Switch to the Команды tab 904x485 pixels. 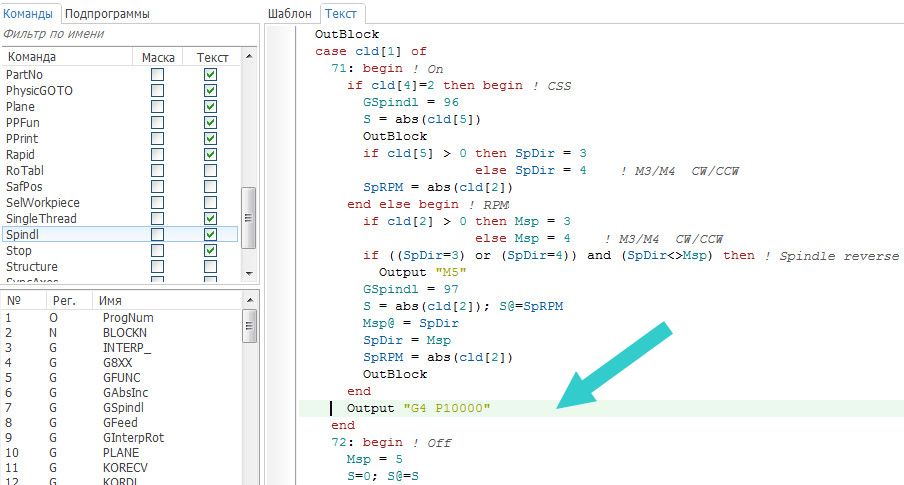point(28,13)
